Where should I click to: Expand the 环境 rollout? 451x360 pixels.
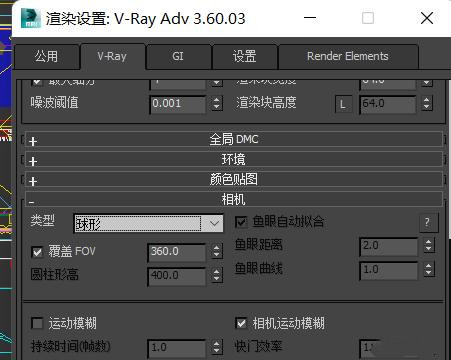(234, 160)
